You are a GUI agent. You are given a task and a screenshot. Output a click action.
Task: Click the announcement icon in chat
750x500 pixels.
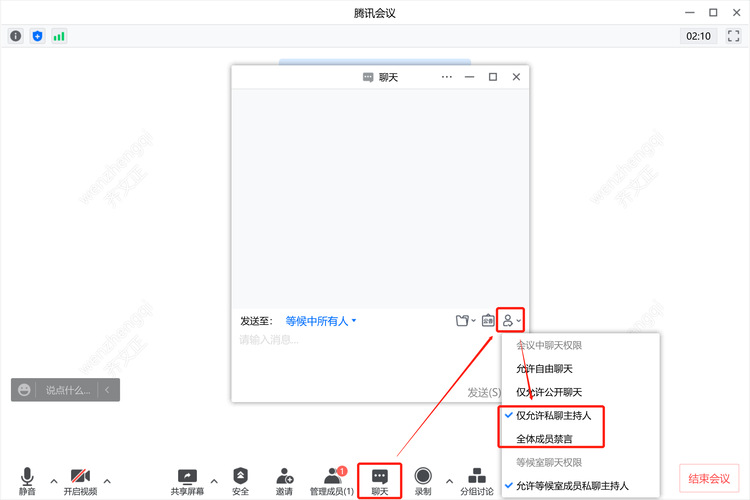(x=488, y=321)
